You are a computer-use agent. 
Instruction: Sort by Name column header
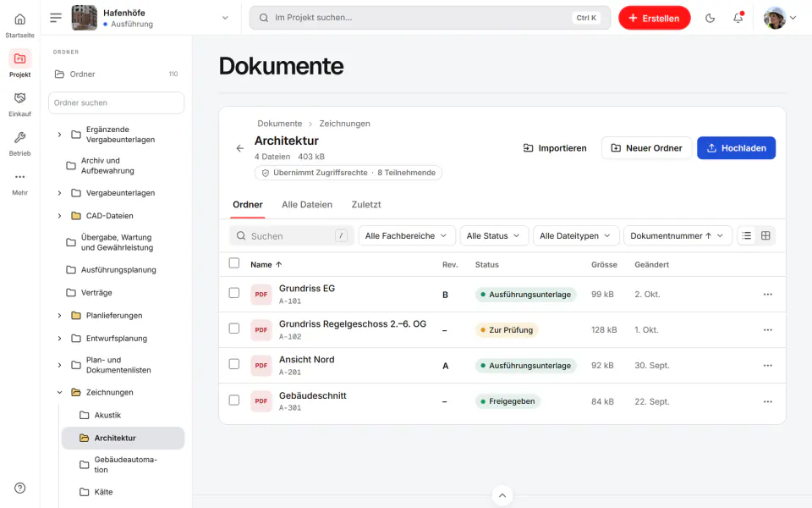coord(266,264)
